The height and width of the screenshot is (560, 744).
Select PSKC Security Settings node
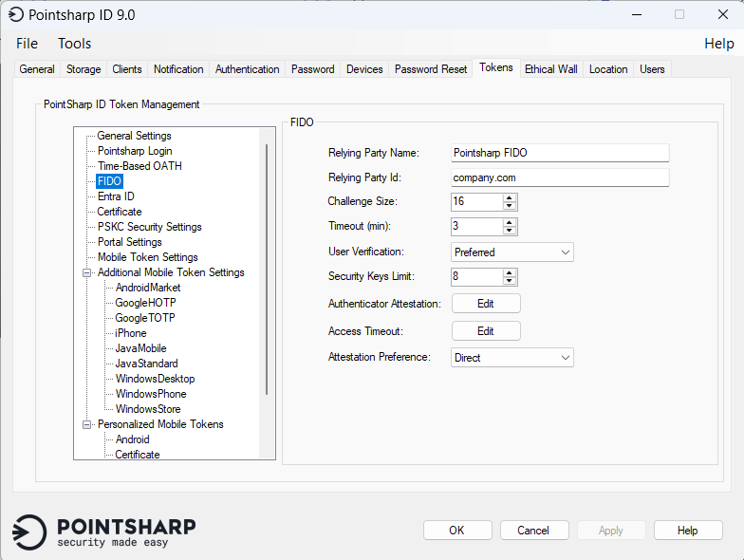pos(150,227)
